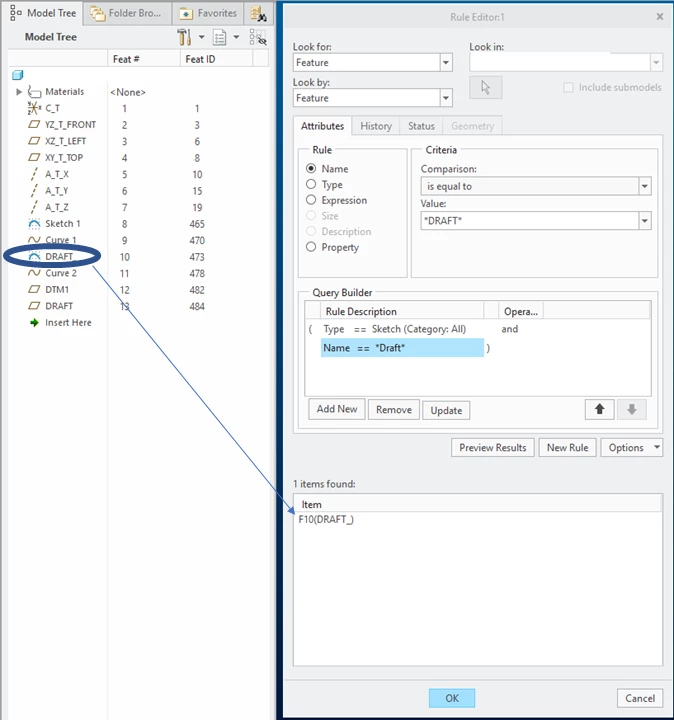This screenshot has width=674, height=720.
Task: Switch to the History tab
Action: coord(376,126)
